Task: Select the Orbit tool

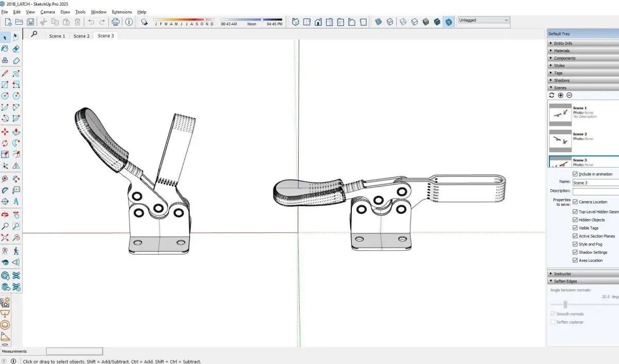Action: tap(5, 214)
